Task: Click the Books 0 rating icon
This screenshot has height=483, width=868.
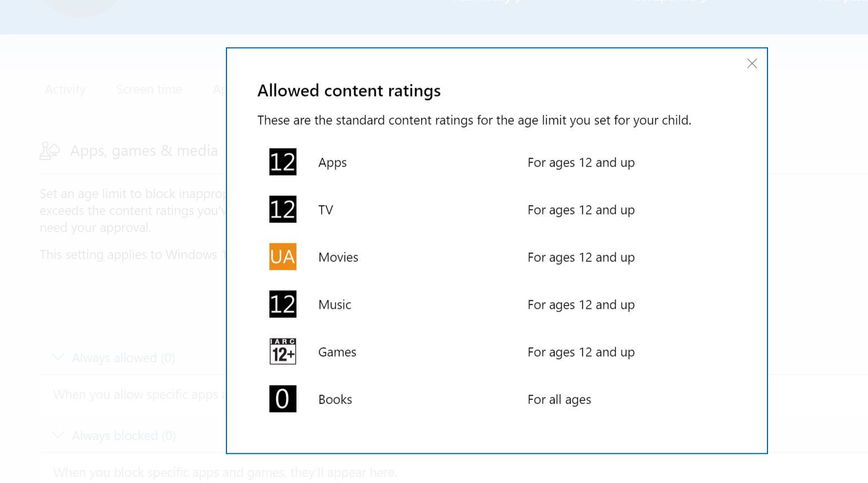Action: pos(282,399)
